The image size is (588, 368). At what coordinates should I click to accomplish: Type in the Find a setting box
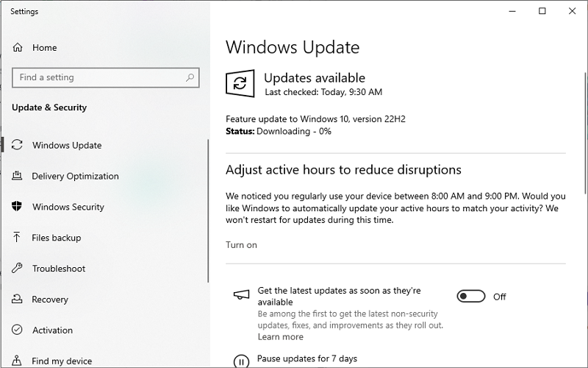coord(96,77)
